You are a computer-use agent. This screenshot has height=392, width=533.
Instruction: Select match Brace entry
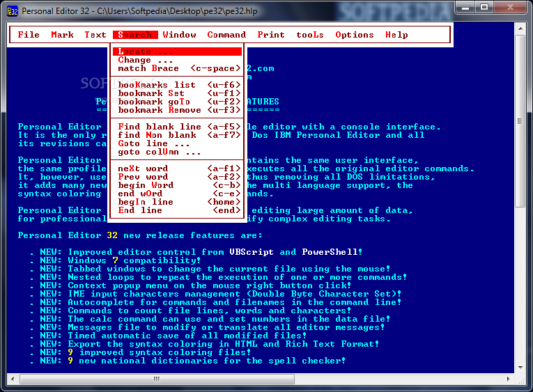(x=177, y=68)
